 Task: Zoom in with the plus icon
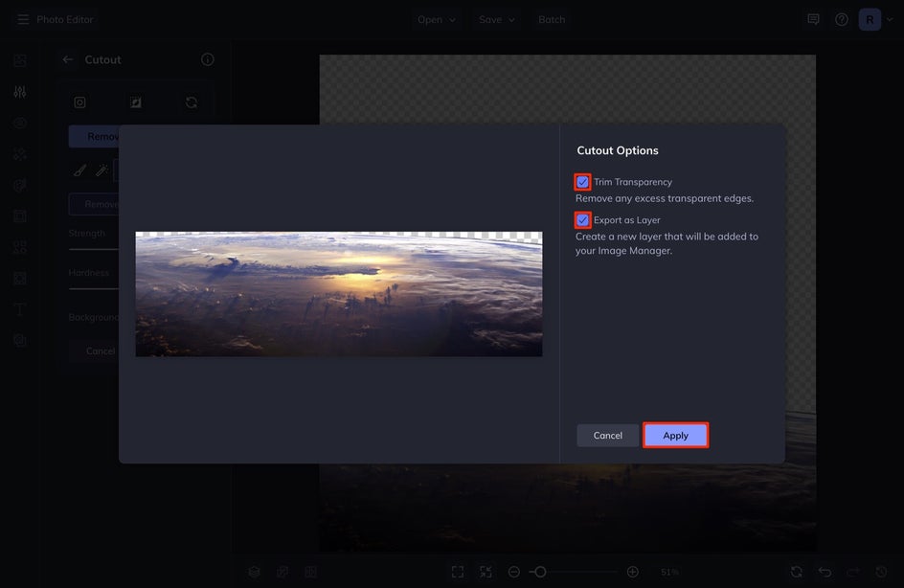coord(632,572)
